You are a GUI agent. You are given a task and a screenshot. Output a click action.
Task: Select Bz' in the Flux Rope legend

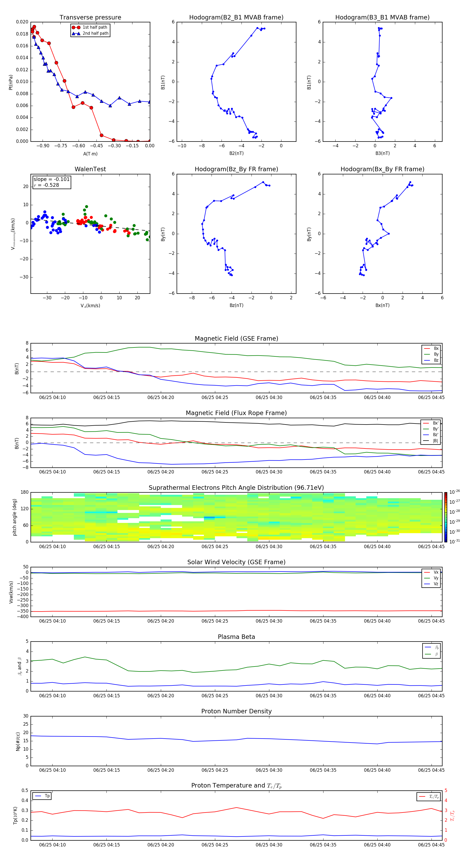click(431, 435)
